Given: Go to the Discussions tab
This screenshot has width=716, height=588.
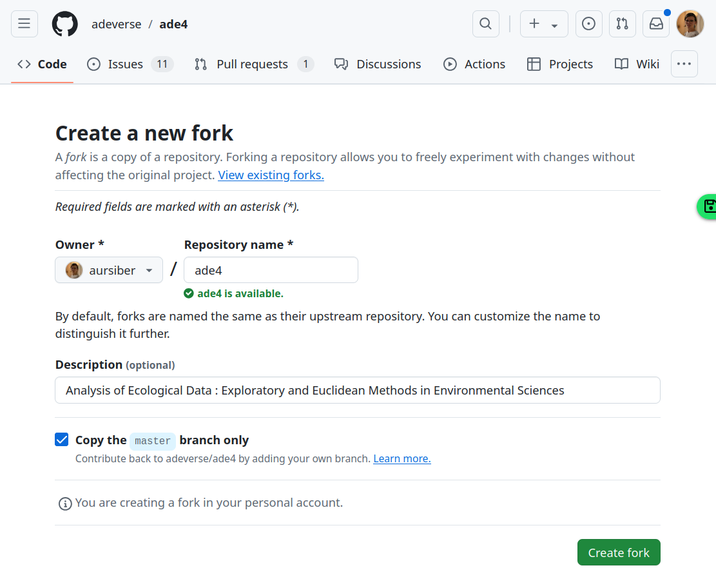Looking at the screenshot, I should 378,64.
